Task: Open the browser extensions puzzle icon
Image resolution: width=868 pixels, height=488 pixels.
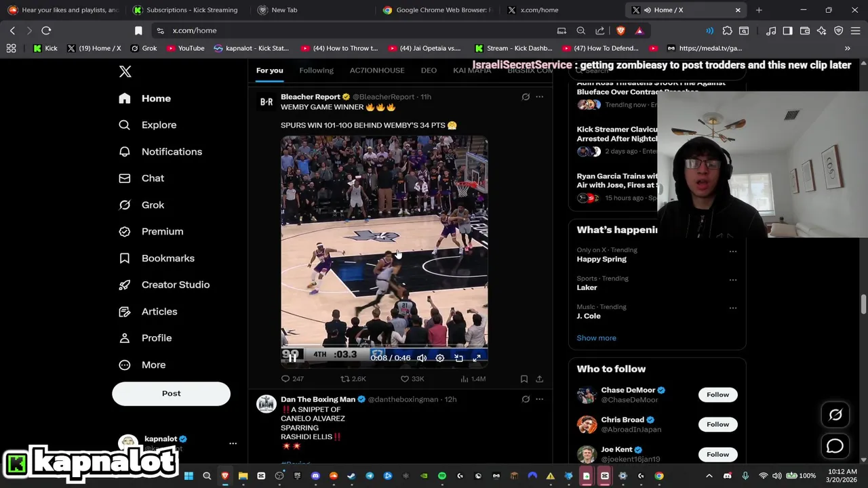Action: (x=728, y=30)
